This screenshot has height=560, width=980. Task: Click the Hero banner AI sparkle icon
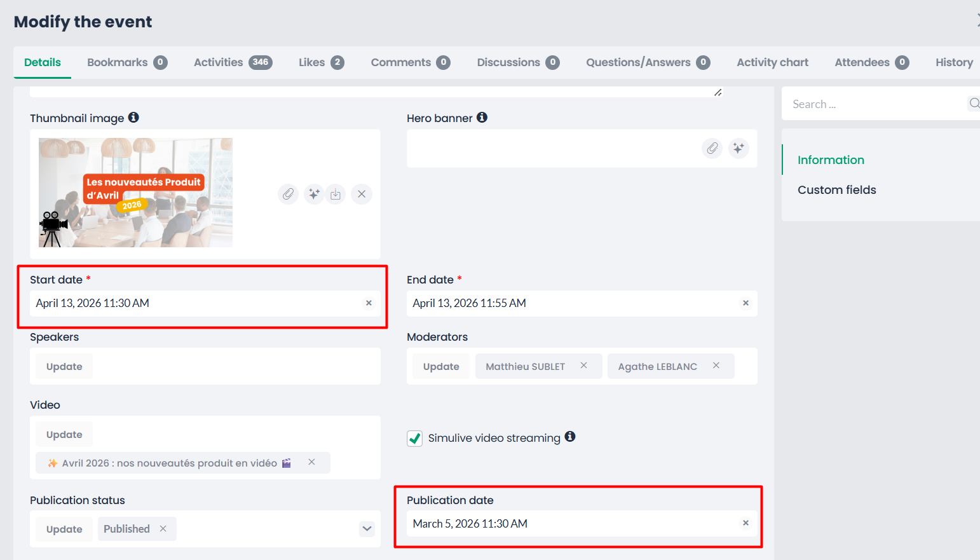(738, 148)
